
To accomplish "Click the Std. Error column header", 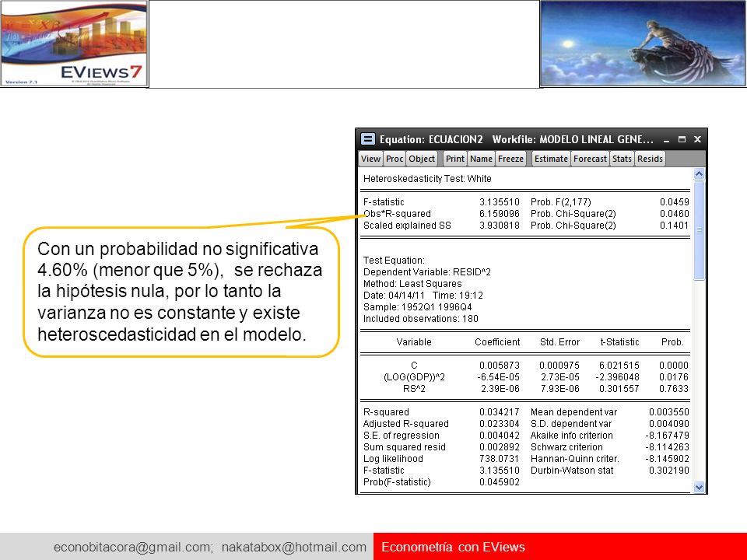I will pos(559,342).
